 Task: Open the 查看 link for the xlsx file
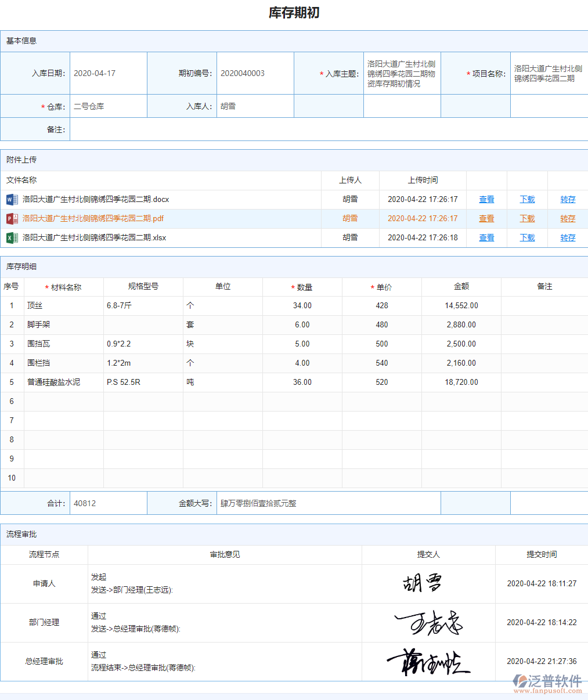pos(486,238)
